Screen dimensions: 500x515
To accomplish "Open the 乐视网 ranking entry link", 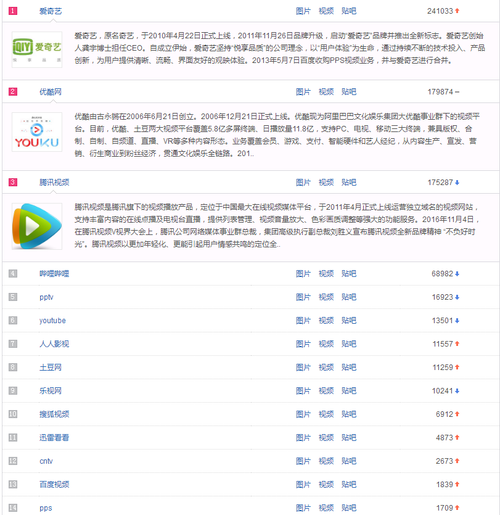I will (50, 391).
